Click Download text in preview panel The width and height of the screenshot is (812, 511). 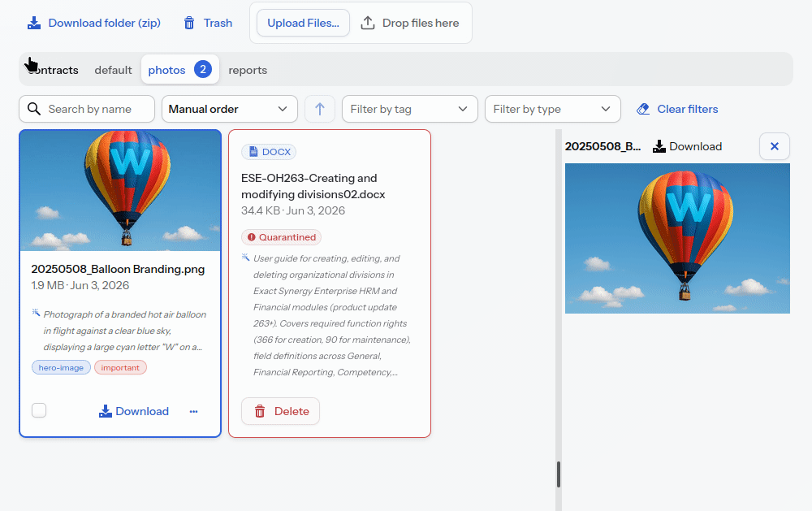click(x=696, y=146)
